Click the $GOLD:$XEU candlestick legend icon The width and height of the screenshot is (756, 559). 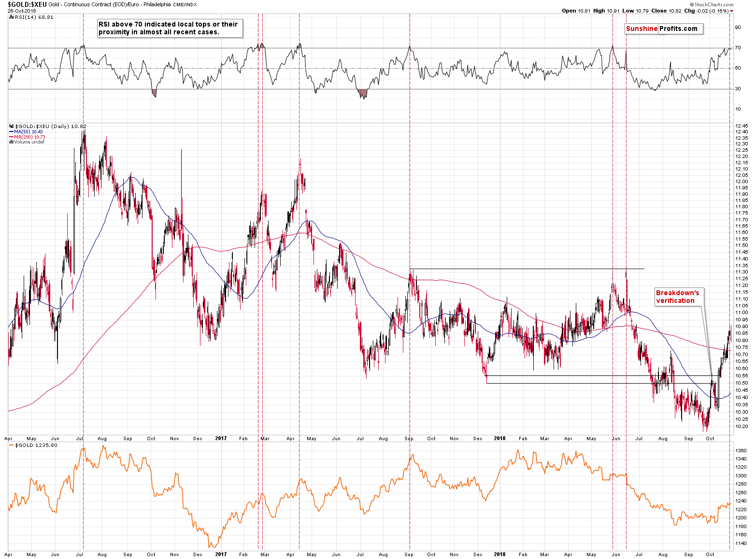(11, 127)
